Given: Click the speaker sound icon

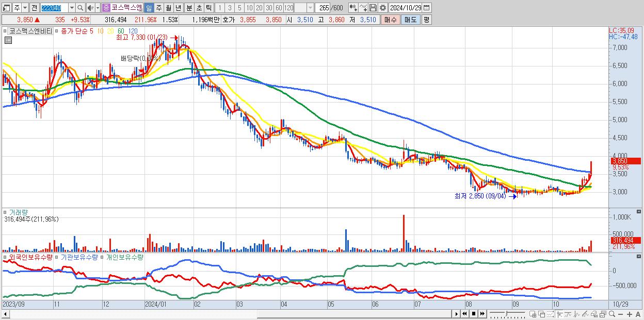Looking at the screenshot, I should (x=90, y=8).
